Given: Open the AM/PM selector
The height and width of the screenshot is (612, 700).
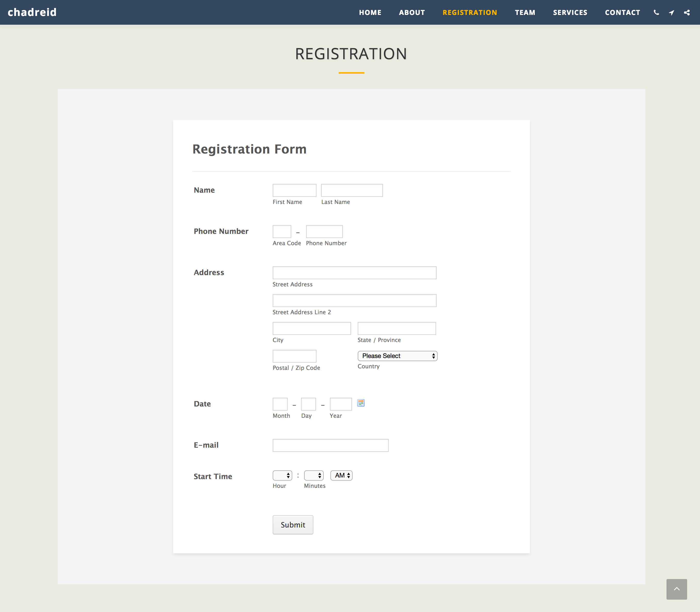Looking at the screenshot, I should [341, 475].
